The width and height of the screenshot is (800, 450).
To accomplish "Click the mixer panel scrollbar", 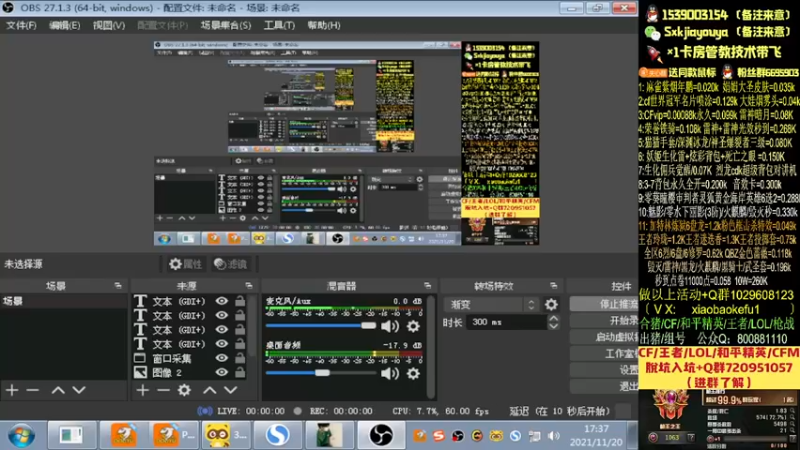I will (x=431, y=346).
